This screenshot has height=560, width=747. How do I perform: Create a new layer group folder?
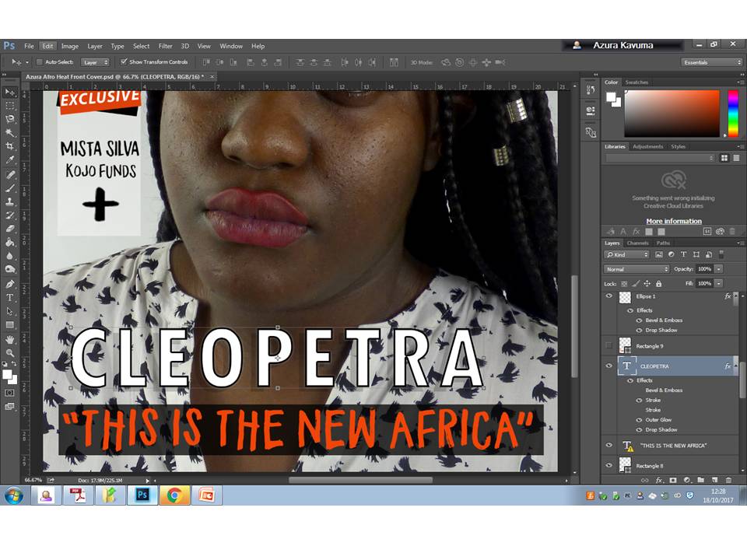coord(701,480)
